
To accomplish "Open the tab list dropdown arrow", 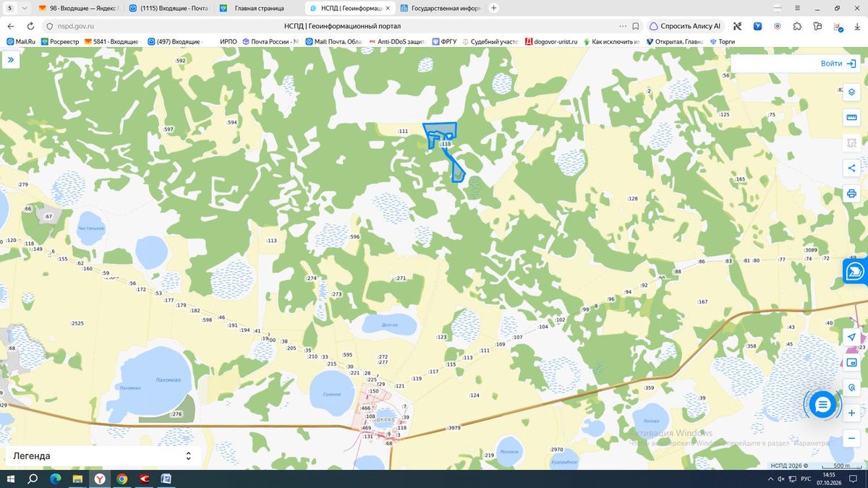I will (x=25, y=8).
